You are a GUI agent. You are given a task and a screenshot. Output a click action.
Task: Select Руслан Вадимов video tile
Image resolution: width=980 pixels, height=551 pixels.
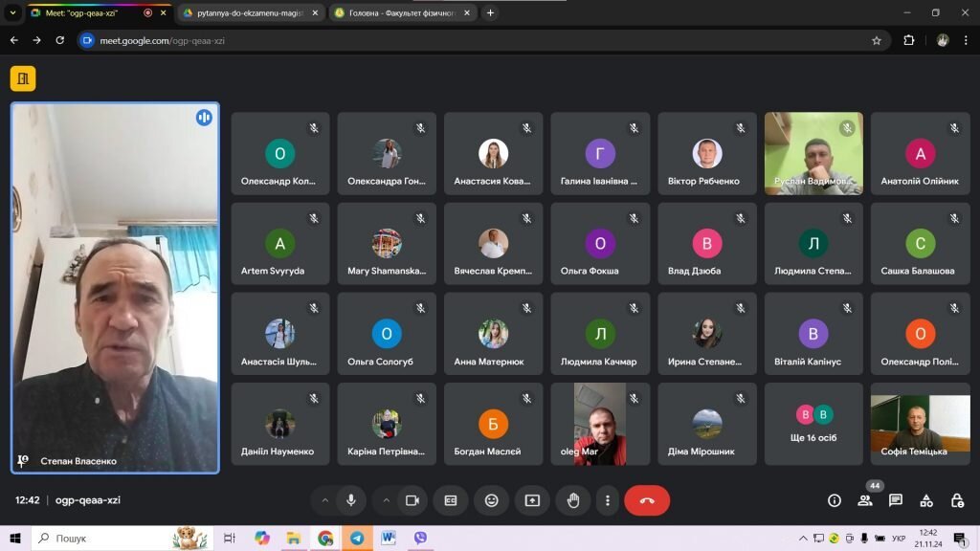pyautogui.click(x=813, y=154)
